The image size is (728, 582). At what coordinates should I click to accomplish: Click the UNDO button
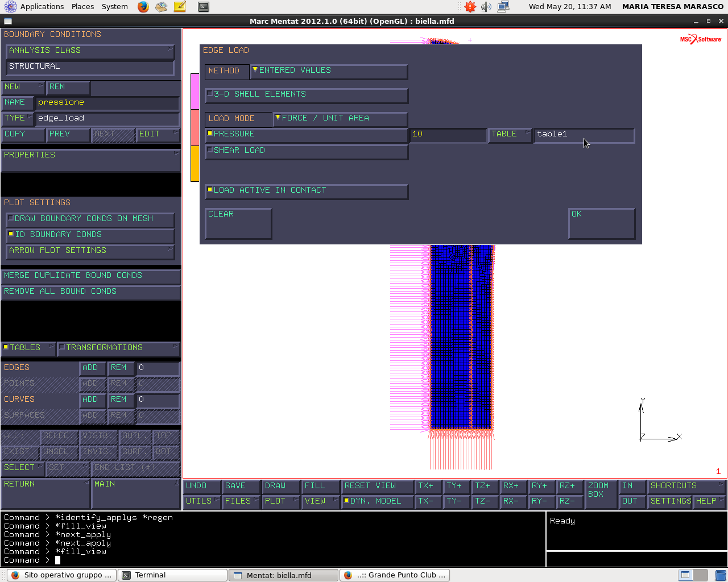coord(202,486)
